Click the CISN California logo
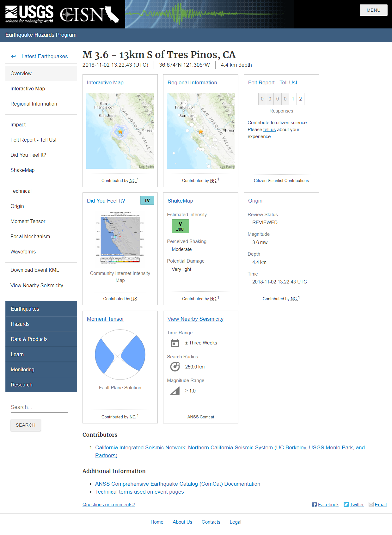392x535 pixels. coord(89,15)
